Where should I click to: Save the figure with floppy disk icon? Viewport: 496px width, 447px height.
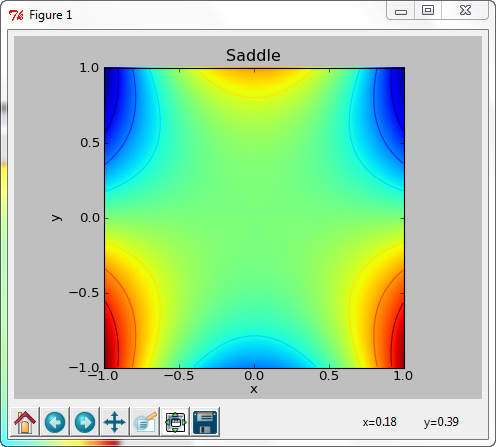click(x=205, y=422)
